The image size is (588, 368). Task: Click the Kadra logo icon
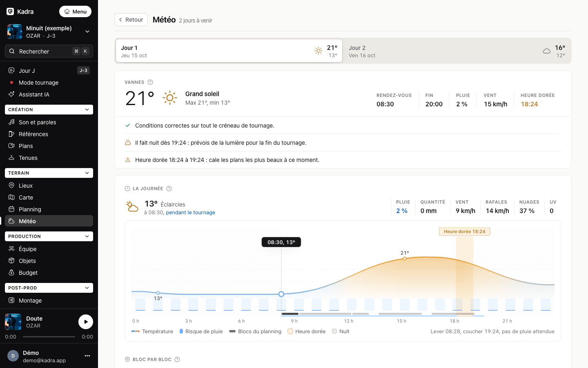10,11
